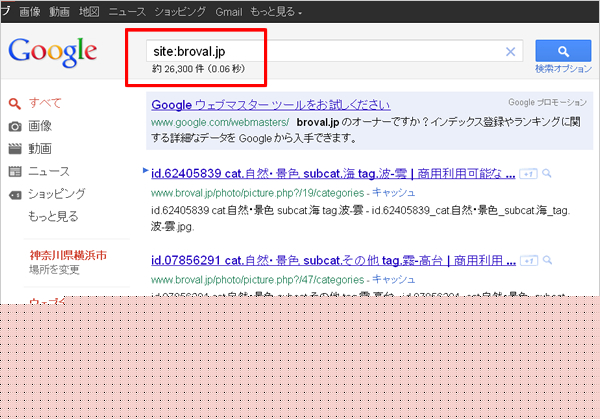Open キャッシュ link for picture.php?/19 result

click(x=393, y=192)
